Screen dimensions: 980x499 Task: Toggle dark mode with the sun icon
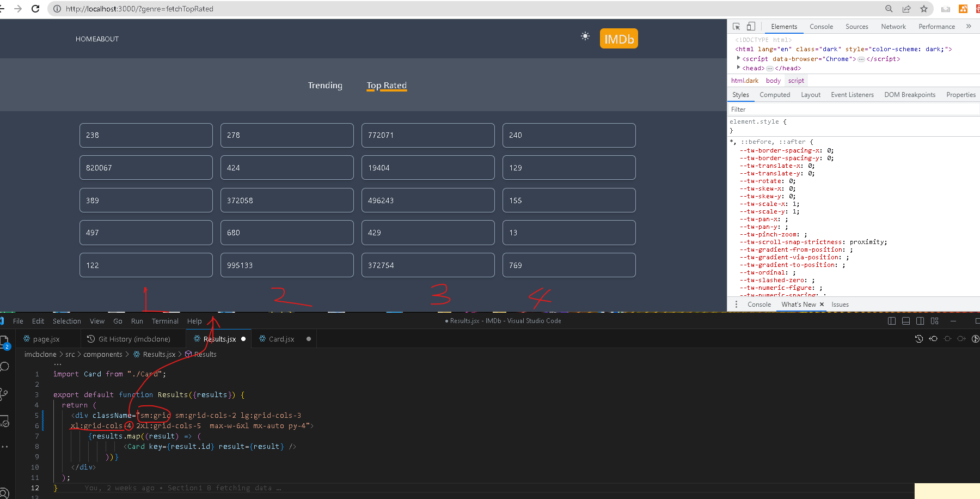(585, 36)
